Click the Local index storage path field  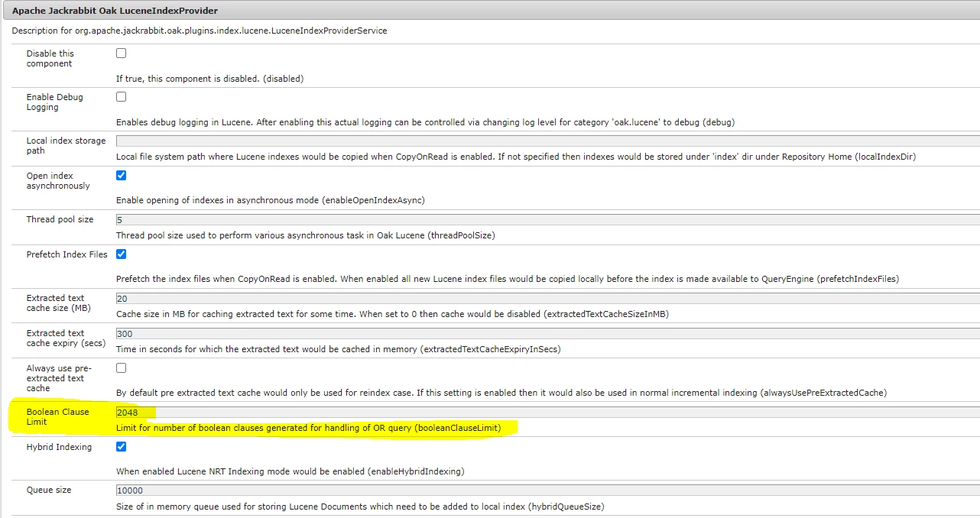(547, 141)
